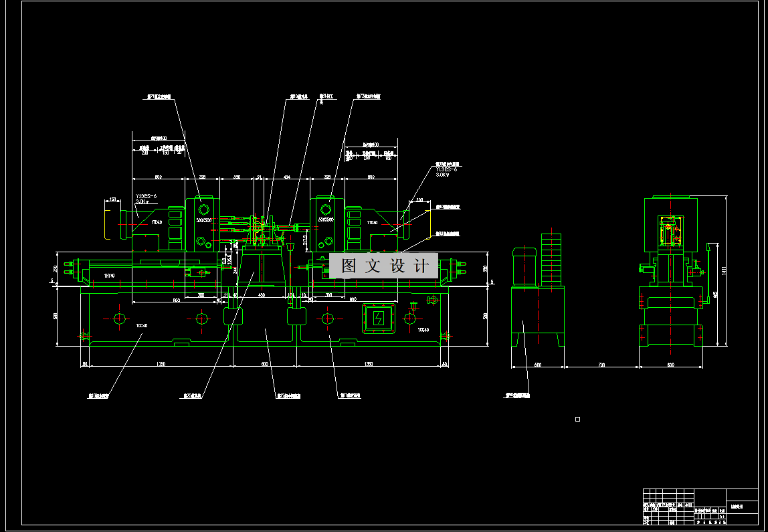
Task: Select the 500X500 text on the left spindle box
Action: click(203, 220)
